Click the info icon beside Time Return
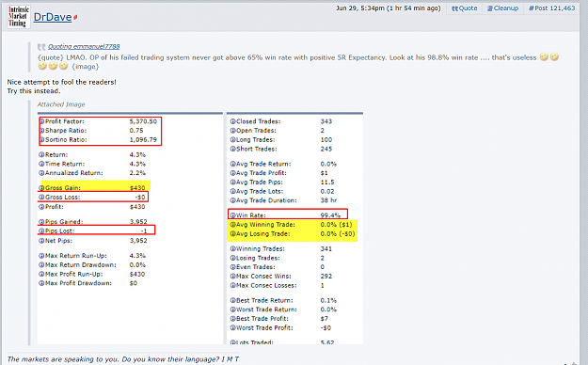 [41, 164]
